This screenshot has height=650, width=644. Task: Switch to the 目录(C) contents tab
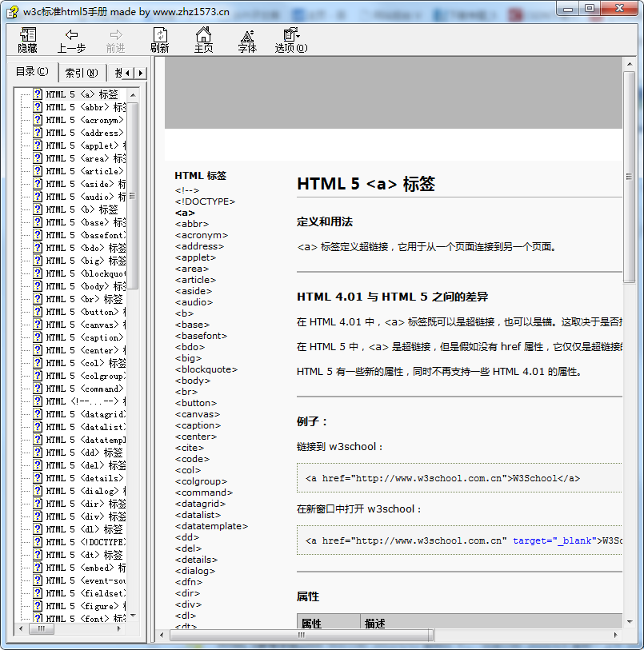32,72
